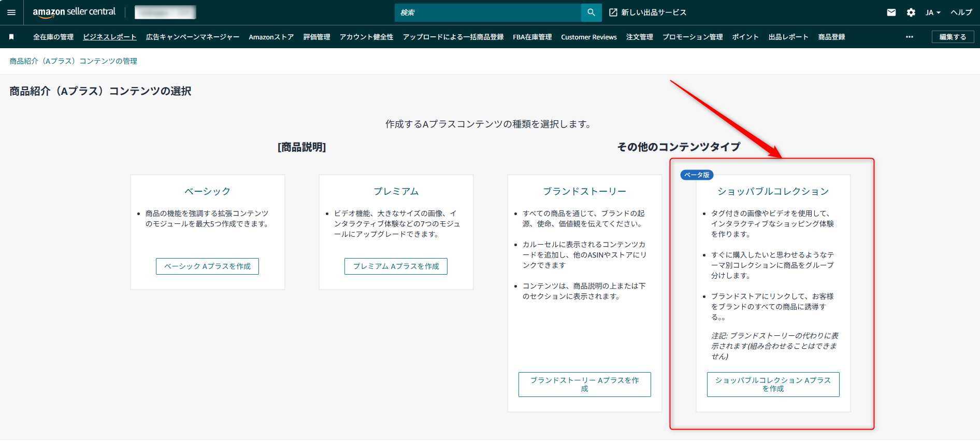Open the settings gear icon

[x=911, y=12]
